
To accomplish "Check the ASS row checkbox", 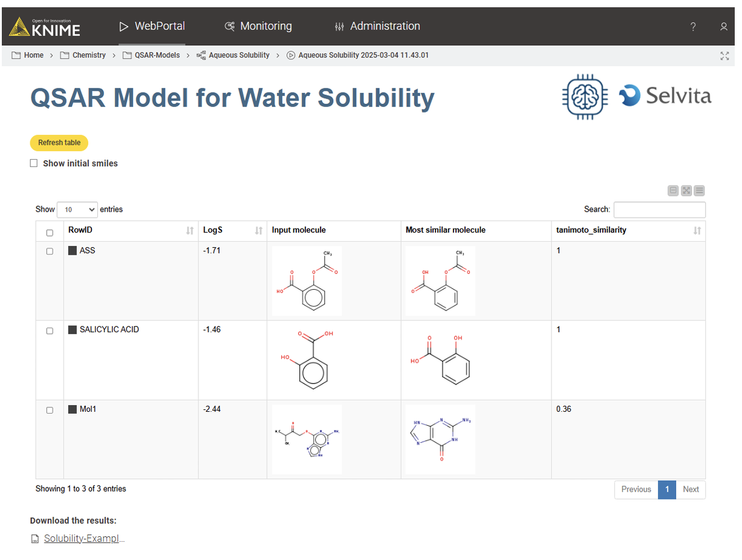I will (x=50, y=252).
